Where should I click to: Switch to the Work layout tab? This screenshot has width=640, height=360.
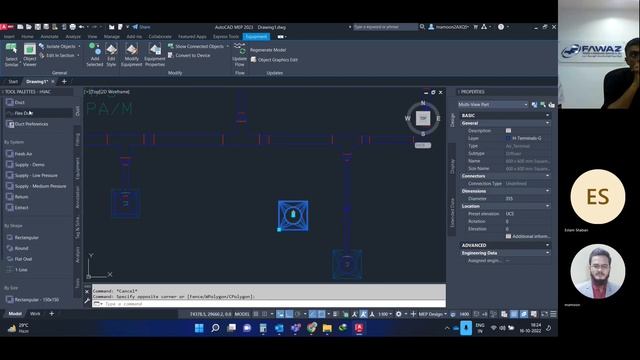click(35, 314)
